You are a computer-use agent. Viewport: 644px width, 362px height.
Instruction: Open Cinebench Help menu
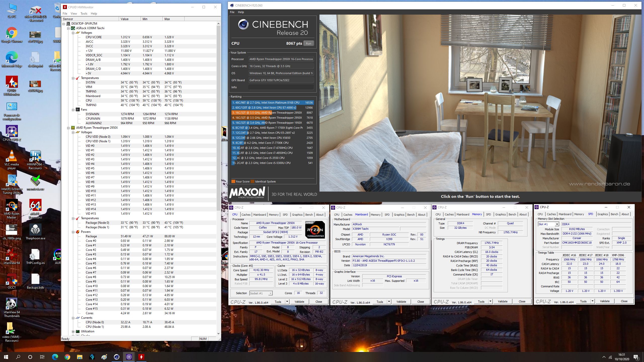(x=241, y=12)
